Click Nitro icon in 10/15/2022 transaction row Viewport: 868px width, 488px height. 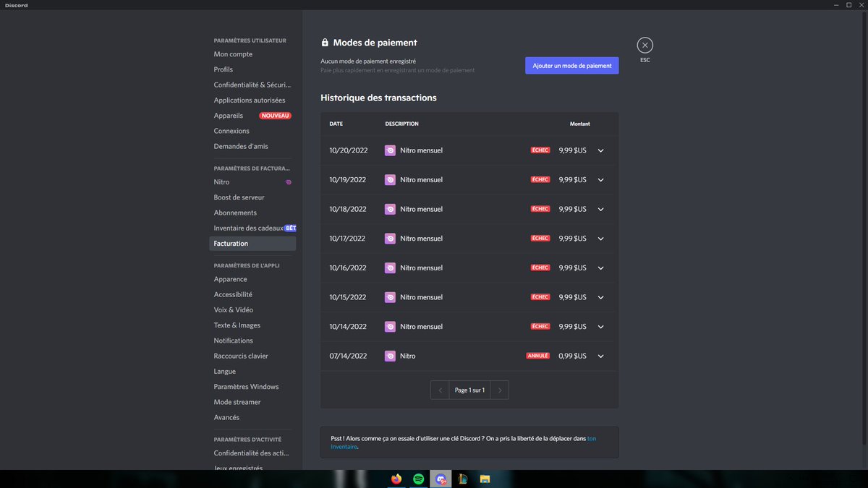391,297
